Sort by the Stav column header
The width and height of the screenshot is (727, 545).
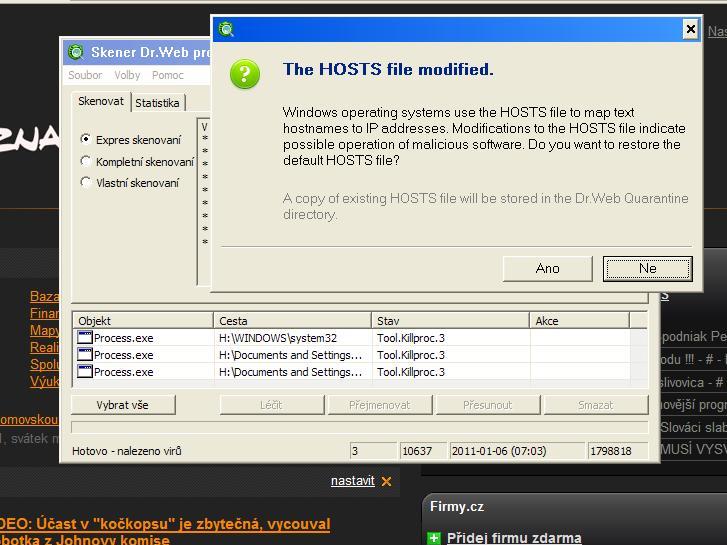(x=450, y=321)
